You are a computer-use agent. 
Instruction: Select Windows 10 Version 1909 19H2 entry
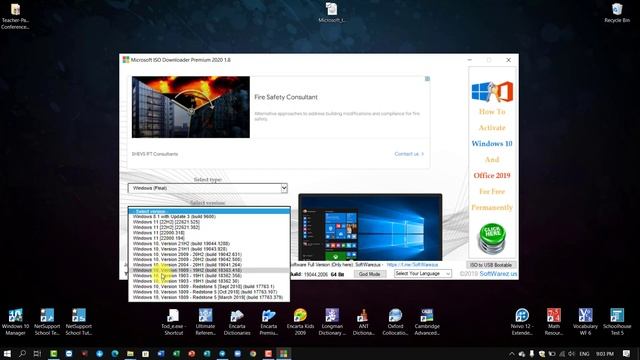tap(209, 270)
